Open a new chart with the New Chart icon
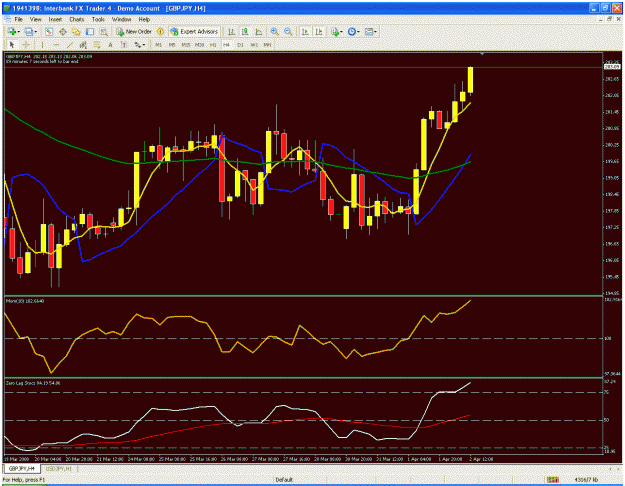The width and height of the screenshot is (625, 486). point(12,31)
